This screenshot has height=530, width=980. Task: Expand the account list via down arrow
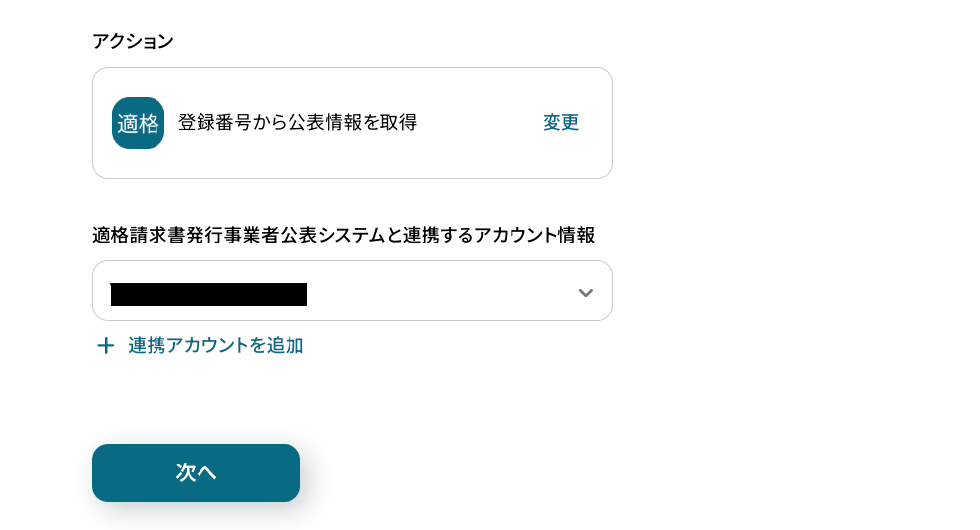point(585,292)
